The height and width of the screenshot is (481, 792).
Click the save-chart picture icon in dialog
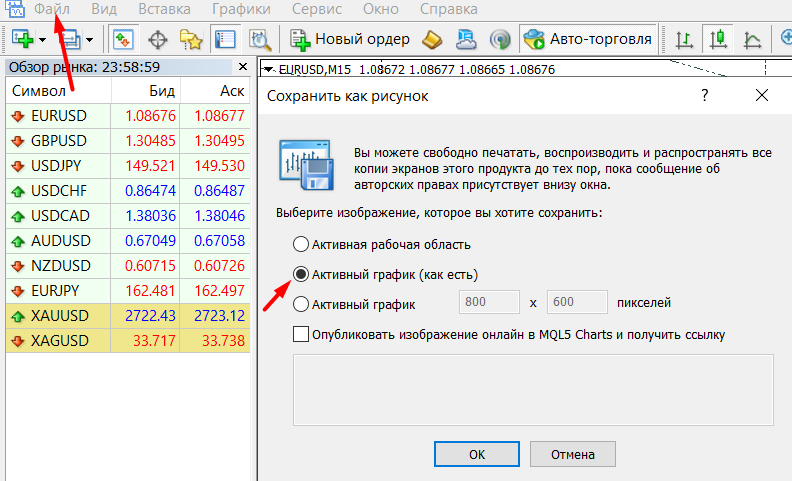(x=306, y=165)
